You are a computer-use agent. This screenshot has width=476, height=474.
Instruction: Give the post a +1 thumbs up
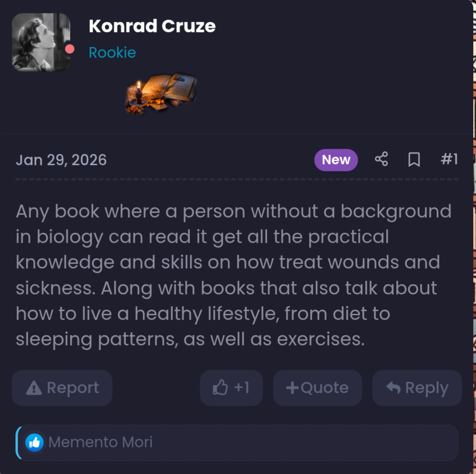[231, 388]
